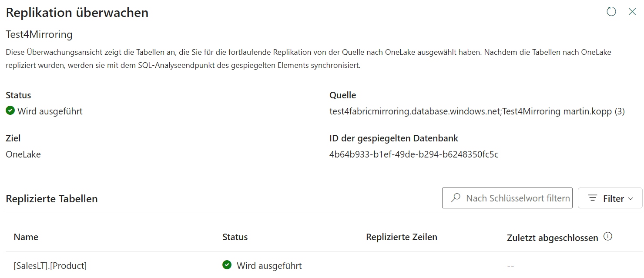Click the Quelle connection string text
The image size is (644, 278).
pos(477,111)
